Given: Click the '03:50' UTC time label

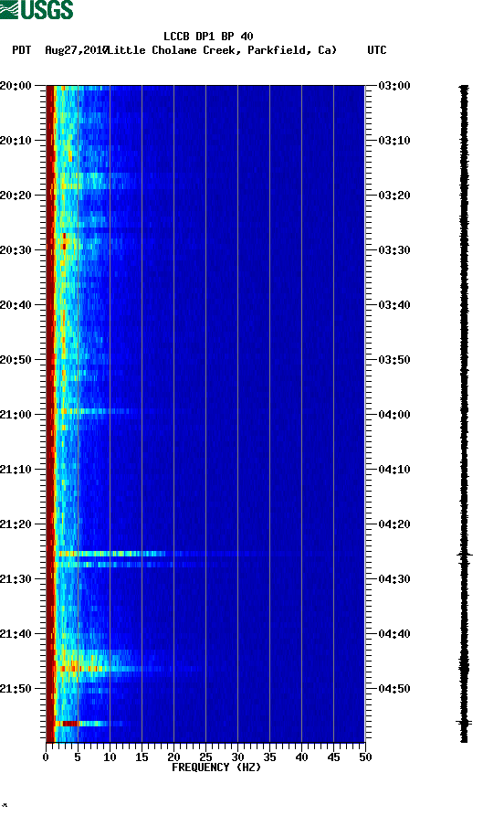Looking at the screenshot, I should (x=394, y=360).
